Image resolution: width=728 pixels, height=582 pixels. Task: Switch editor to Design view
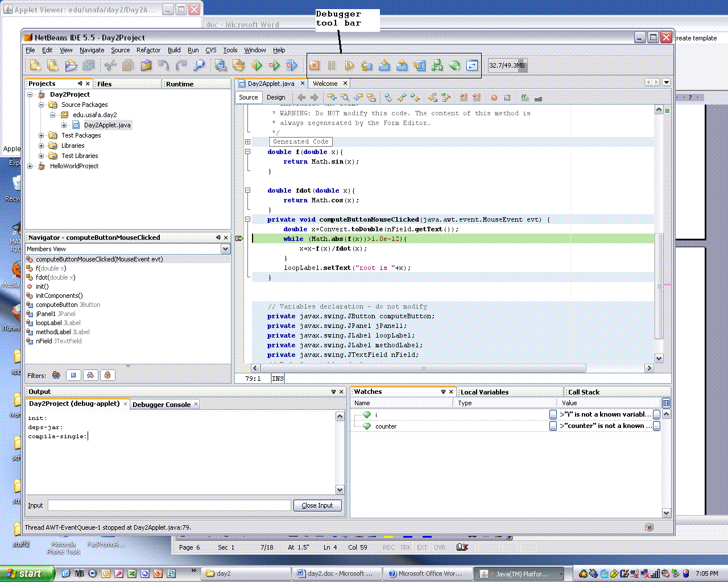[x=276, y=97]
